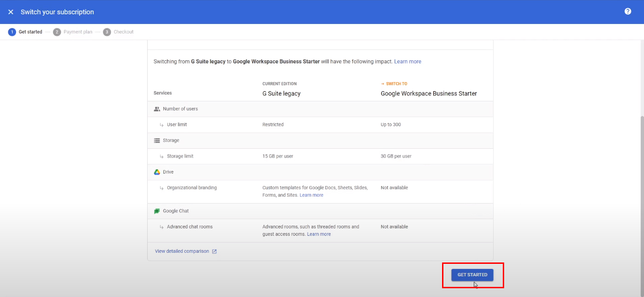Click the Storage section icon
This screenshot has height=297, width=644.
[157, 140]
